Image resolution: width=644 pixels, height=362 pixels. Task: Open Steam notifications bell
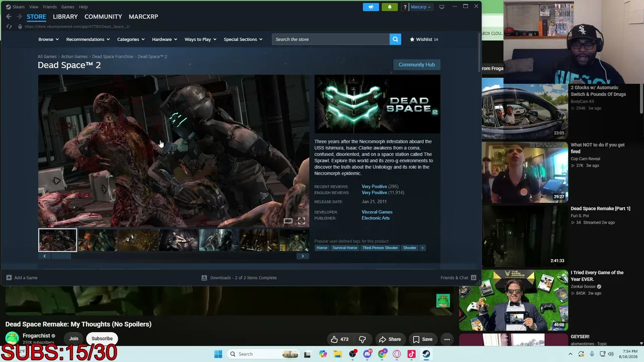pos(389,7)
